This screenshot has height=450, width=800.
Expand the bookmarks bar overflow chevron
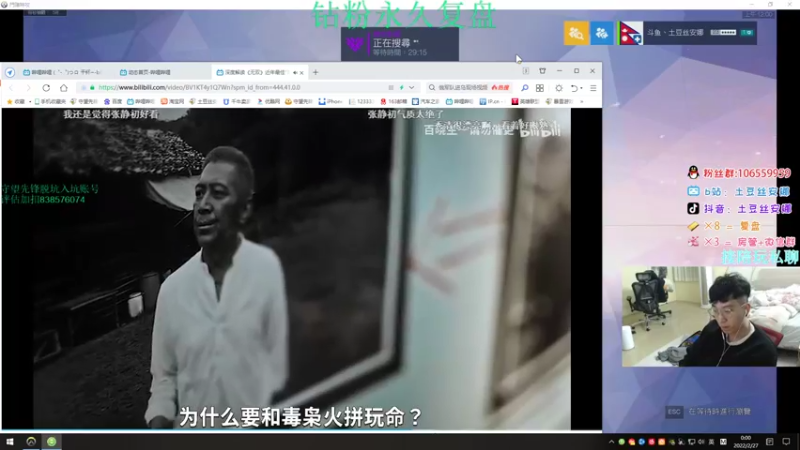[x=582, y=102]
